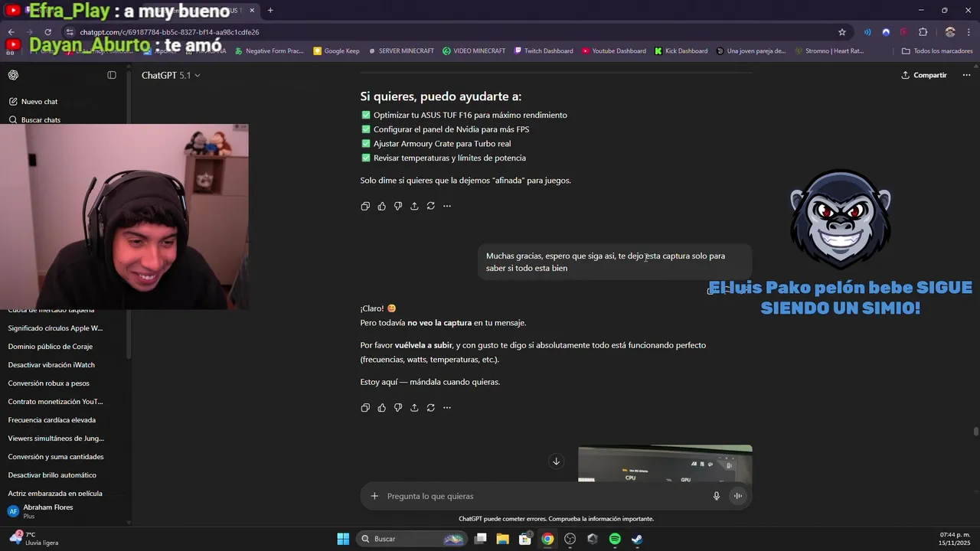This screenshot has width=980, height=551.
Task: Open the ChatGPT logo home icon
Action: (13, 75)
